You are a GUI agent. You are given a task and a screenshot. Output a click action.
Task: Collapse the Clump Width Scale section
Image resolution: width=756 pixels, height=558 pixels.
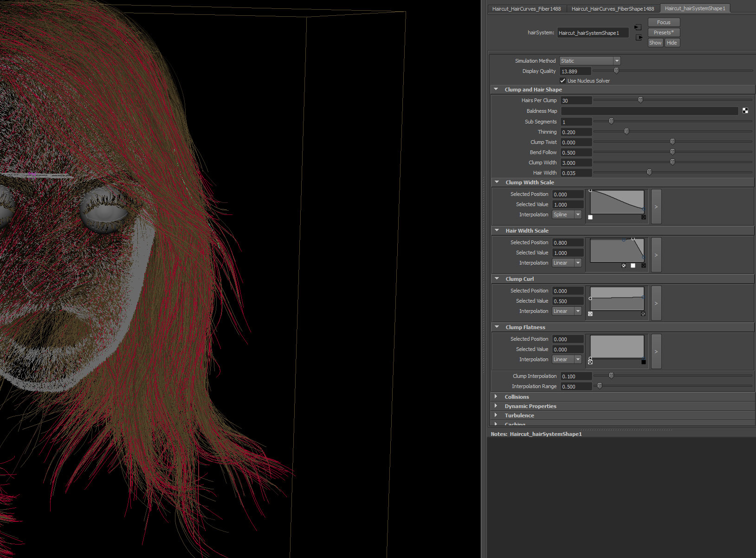[x=497, y=182]
